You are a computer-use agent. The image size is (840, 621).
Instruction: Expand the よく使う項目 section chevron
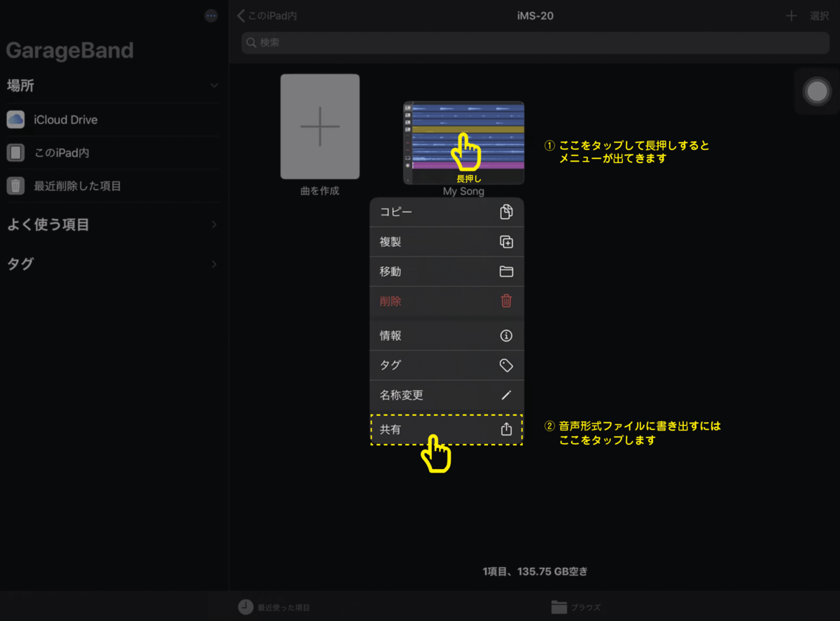pyautogui.click(x=213, y=225)
